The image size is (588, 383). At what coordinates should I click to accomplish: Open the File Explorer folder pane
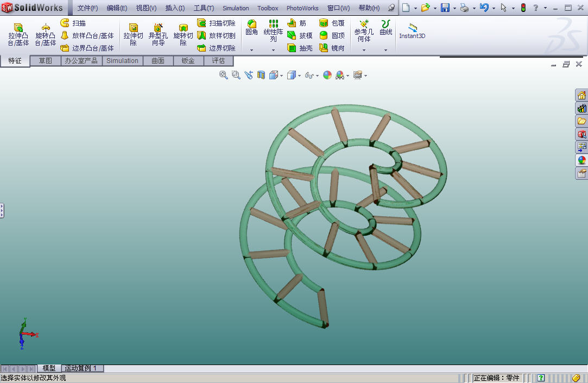pyautogui.click(x=581, y=121)
